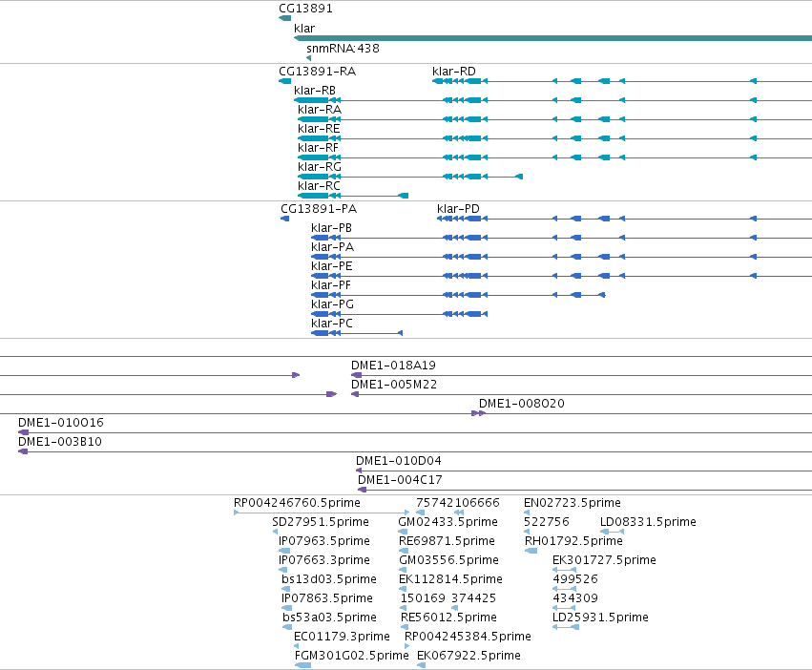Click EST GM02433.5prime label
Viewport: 812px width, 670px height.
tap(448, 522)
